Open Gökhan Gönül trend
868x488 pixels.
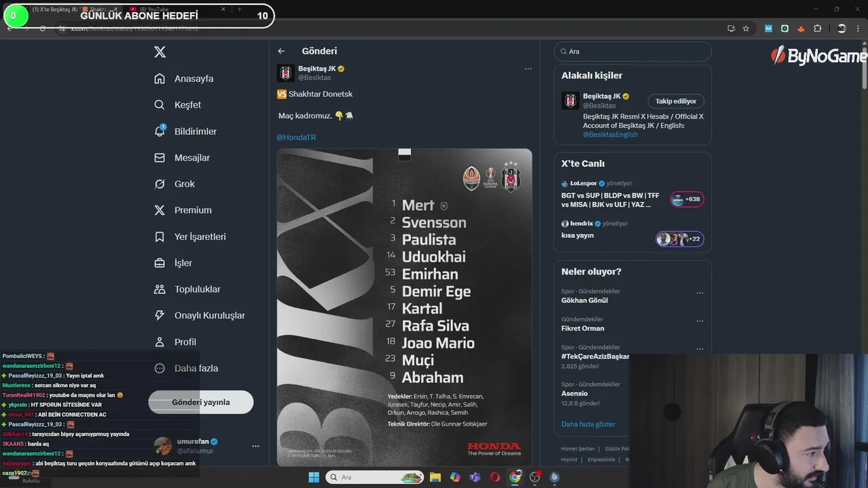pos(585,300)
